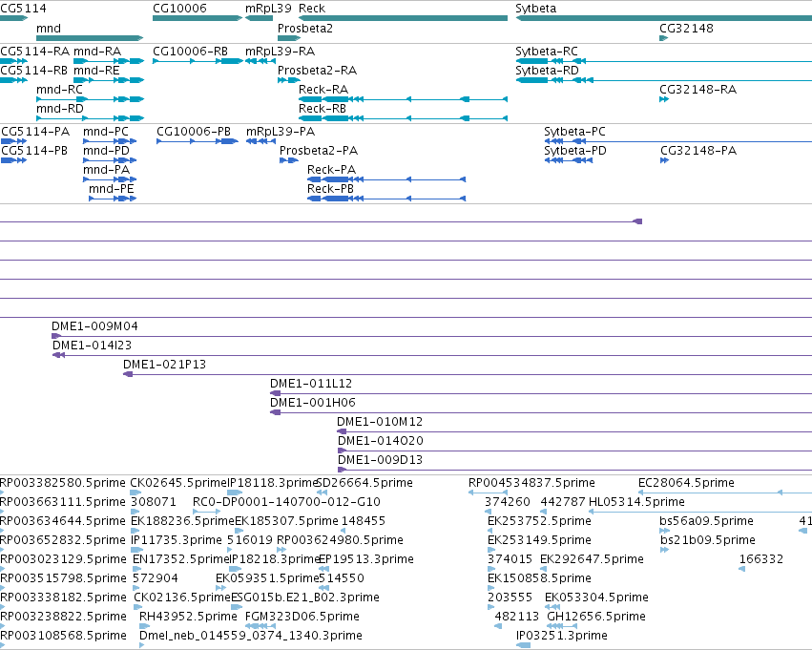Click protein mRpL39-PA label
The width and height of the screenshot is (812, 650).
pos(281,132)
